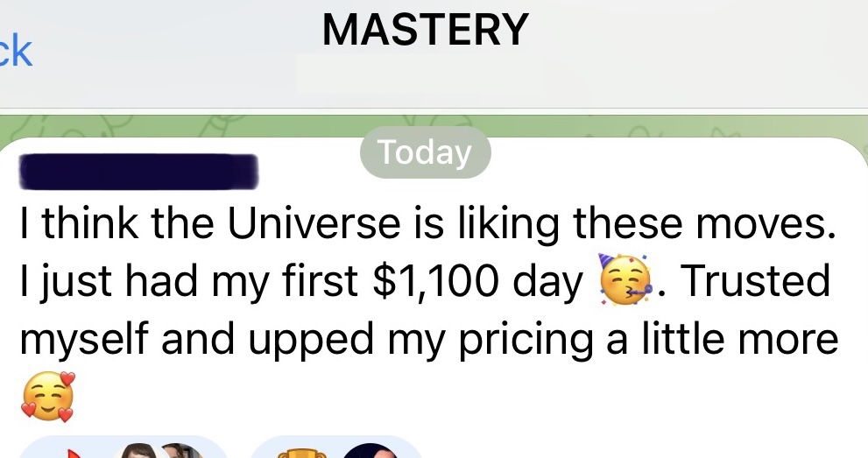This screenshot has height=458, width=868.
Task: Click the smiling face with hearts emoji
Action: [x=47, y=396]
